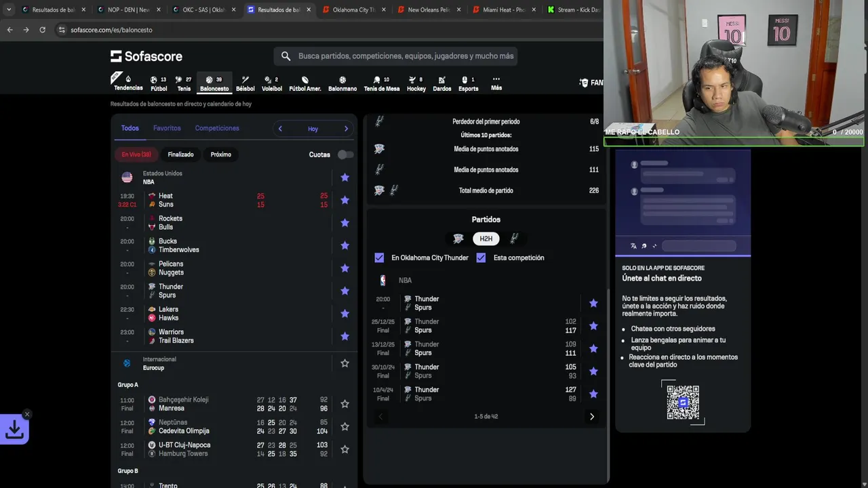This screenshot has height=488, width=868.
Task: Open the Balonmano section
Action: (342, 83)
